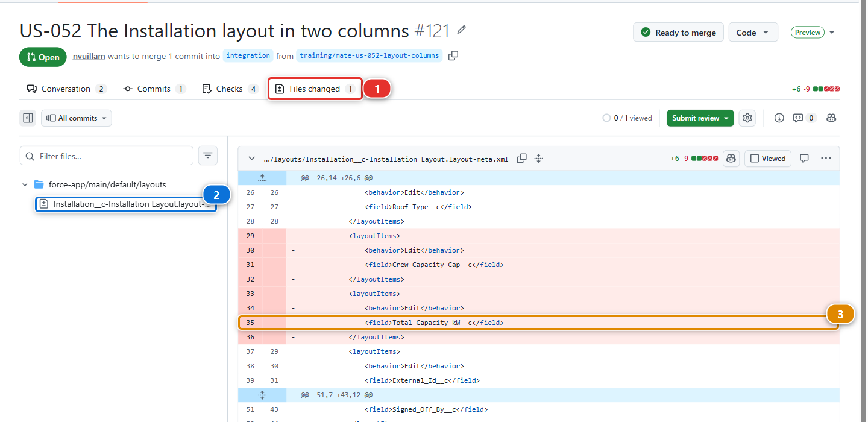
Task: Expand all lines in the diff file
Action: click(539, 159)
